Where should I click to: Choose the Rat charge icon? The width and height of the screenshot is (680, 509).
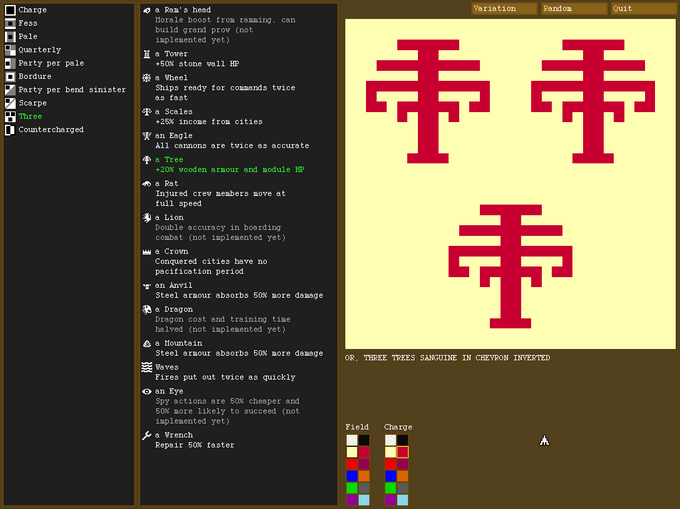coord(147,183)
